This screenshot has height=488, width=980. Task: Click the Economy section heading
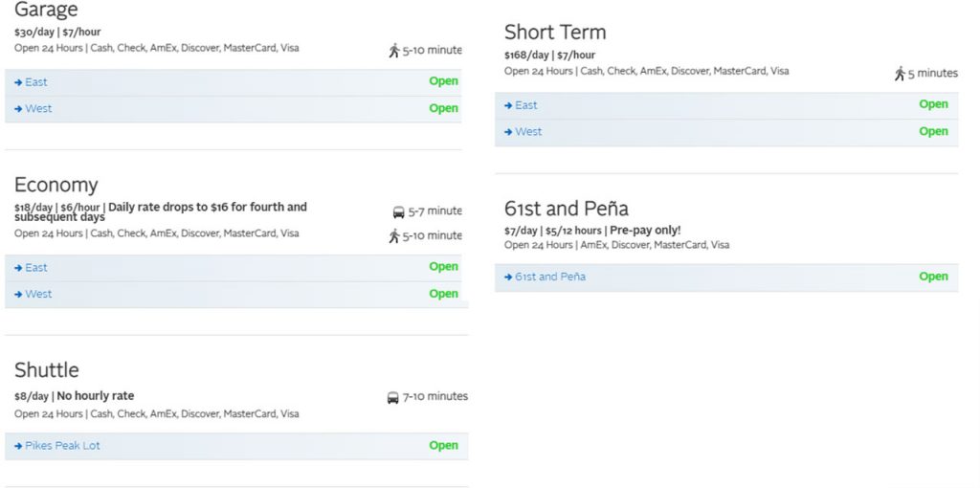point(56,185)
